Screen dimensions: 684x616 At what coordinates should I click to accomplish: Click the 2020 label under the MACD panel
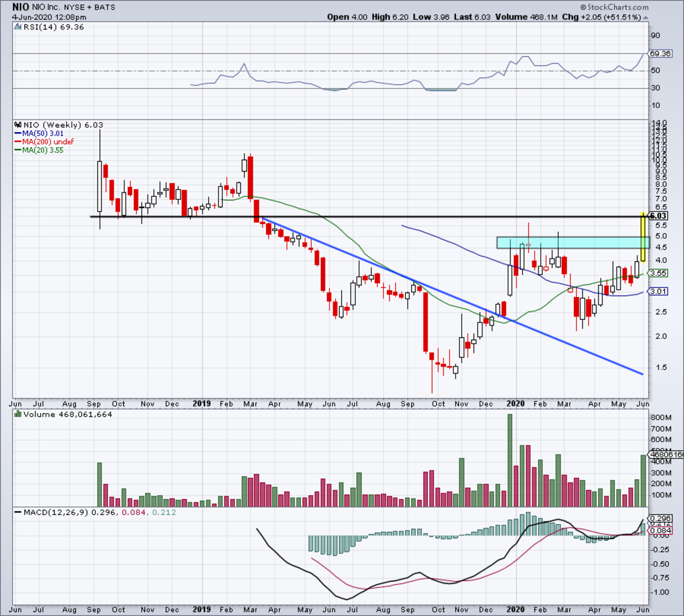pyautogui.click(x=515, y=609)
